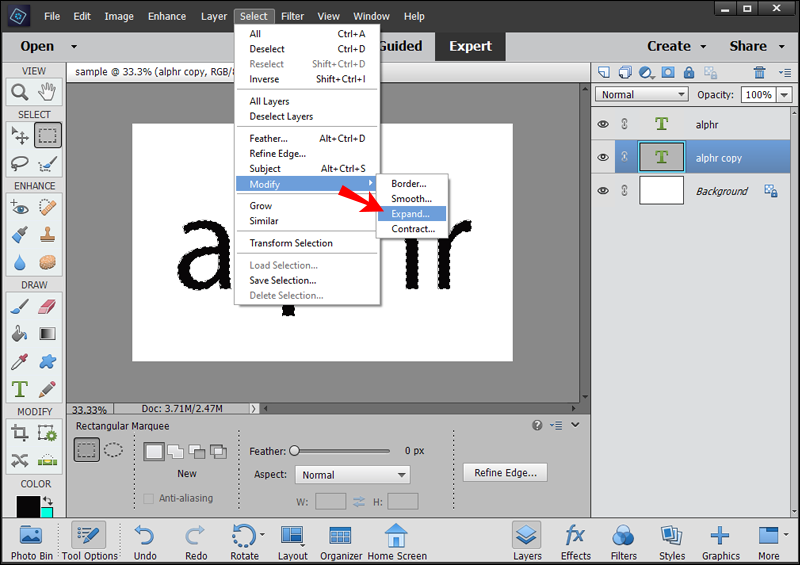Choose Expand... from the Modify submenu
Image resolution: width=800 pixels, height=565 pixels.
click(x=412, y=214)
